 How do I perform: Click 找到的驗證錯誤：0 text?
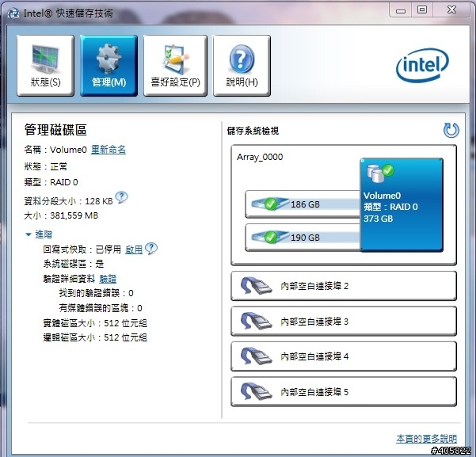tap(97, 293)
